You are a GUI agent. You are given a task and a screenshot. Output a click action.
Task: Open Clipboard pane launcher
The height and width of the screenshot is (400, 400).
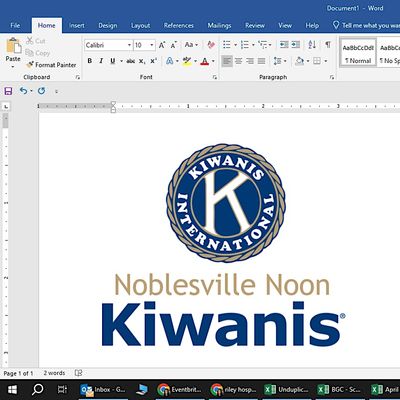[78, 77]
